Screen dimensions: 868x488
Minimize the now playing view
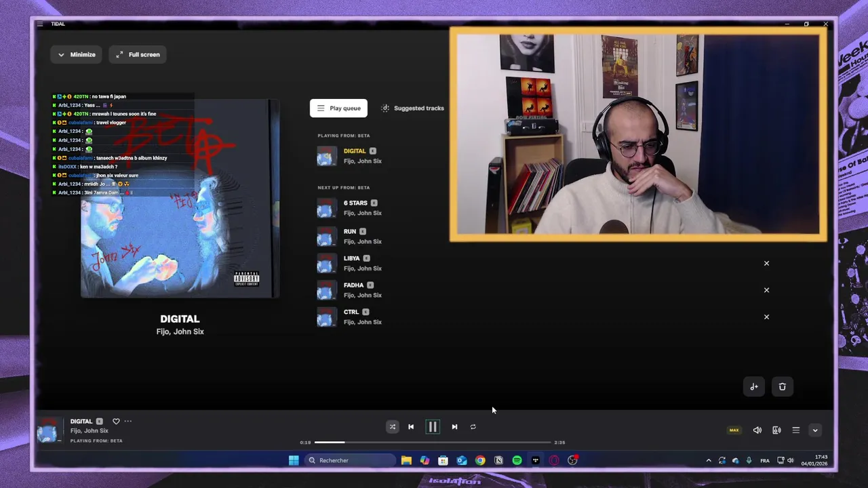pyautogui.click(x=77, y=54)
